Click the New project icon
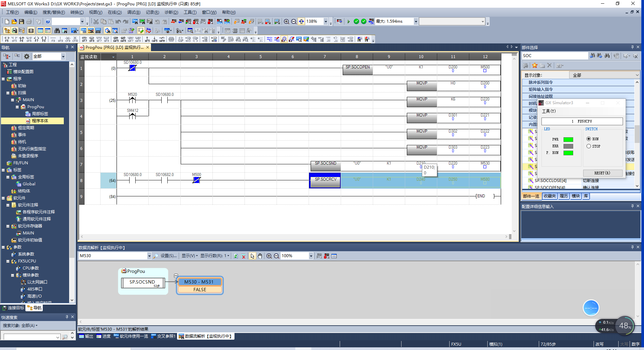This screenshot has height=350, width=644. [x=7, y=21]
